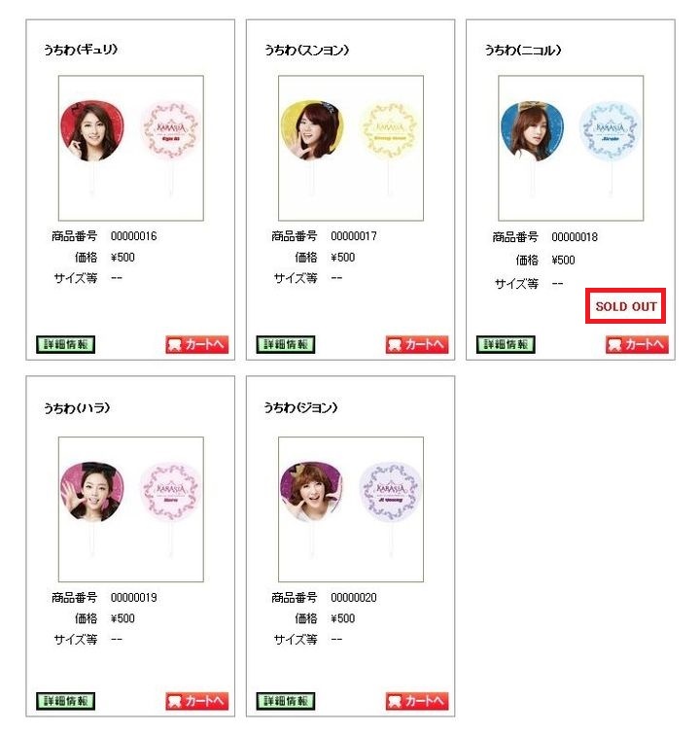Click the SOLD OUT badge
This screenshot has height=734, width=700.
point(625,306)
